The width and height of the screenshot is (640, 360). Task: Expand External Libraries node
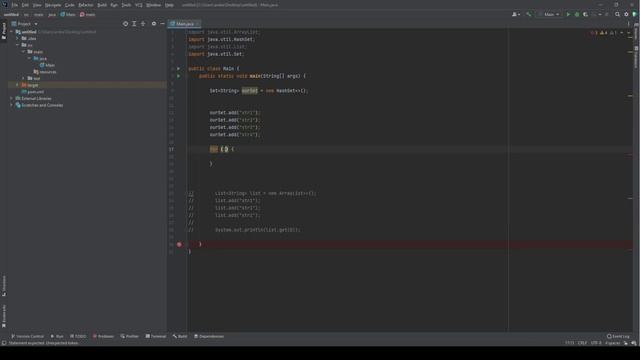coord(11,98)
